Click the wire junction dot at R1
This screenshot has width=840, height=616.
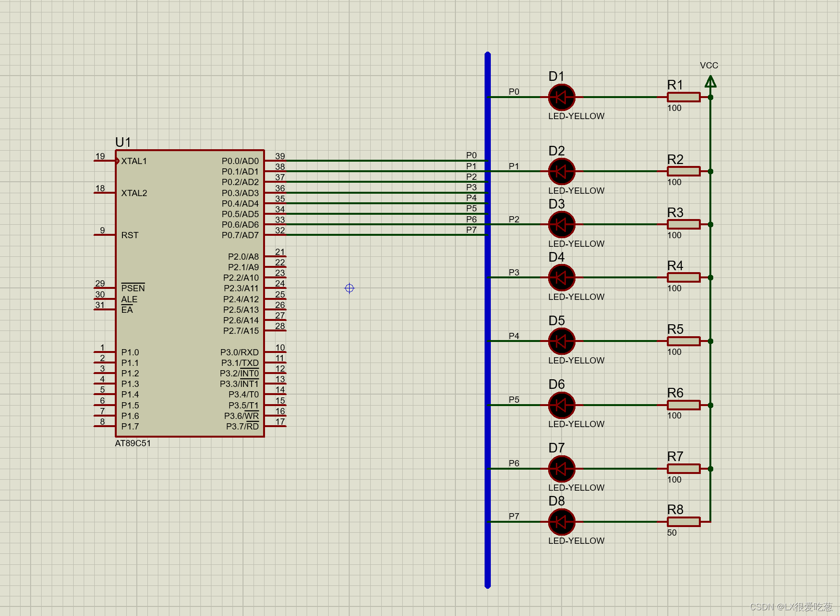(x=710, y=97)
